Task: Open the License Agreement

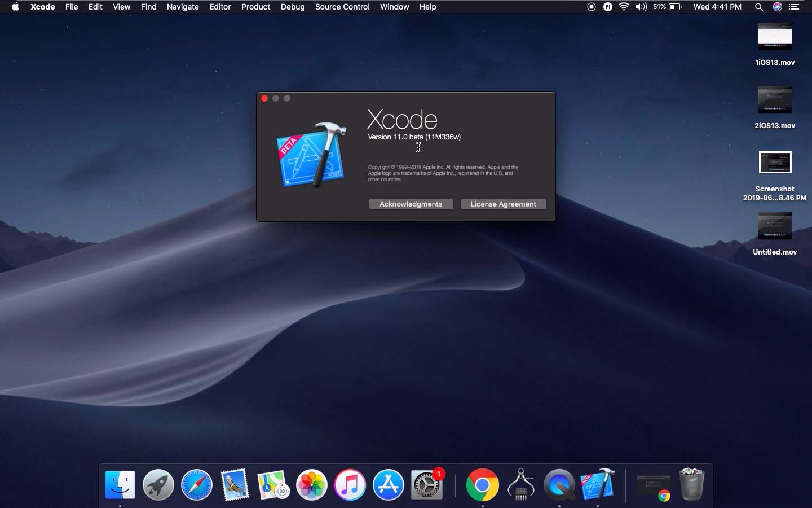Action: 503,204
